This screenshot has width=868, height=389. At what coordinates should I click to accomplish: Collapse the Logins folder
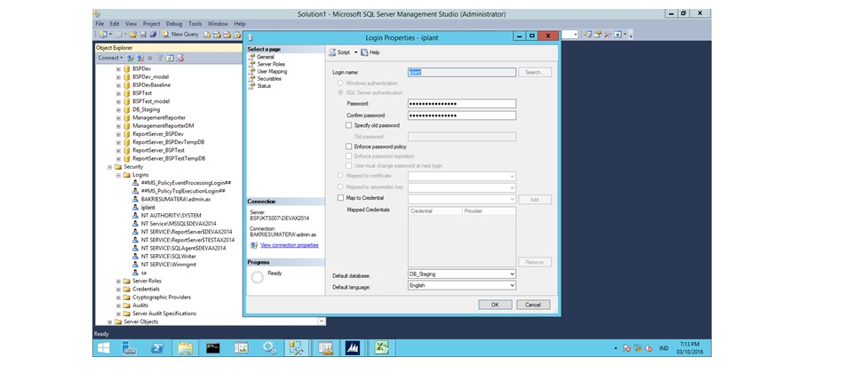tap(118, 175)
